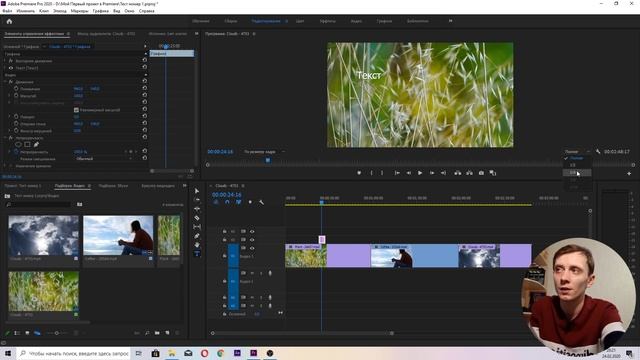Toggle Linked Selection in timeline
Viewport: 640px width, 360px height.
coord(238,202)
